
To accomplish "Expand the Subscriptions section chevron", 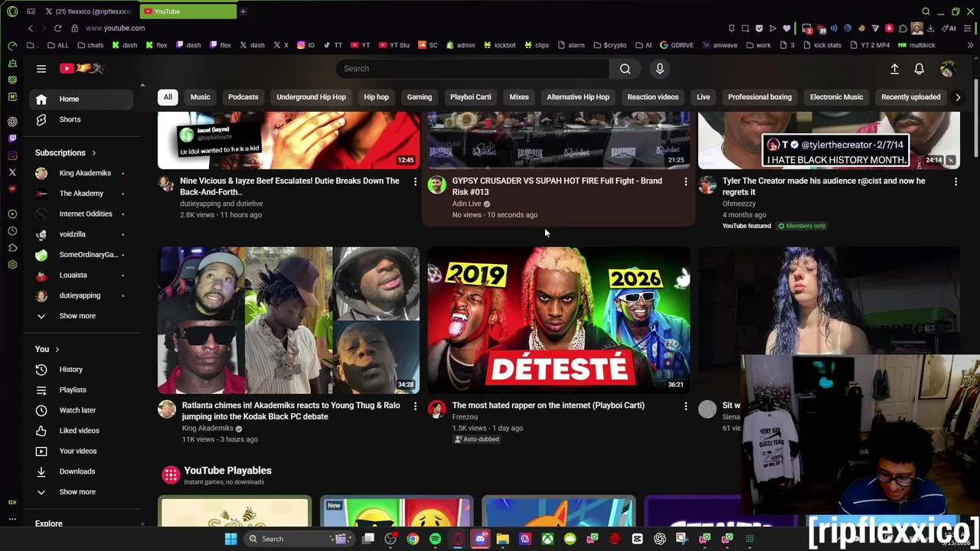I will [94, 153].
